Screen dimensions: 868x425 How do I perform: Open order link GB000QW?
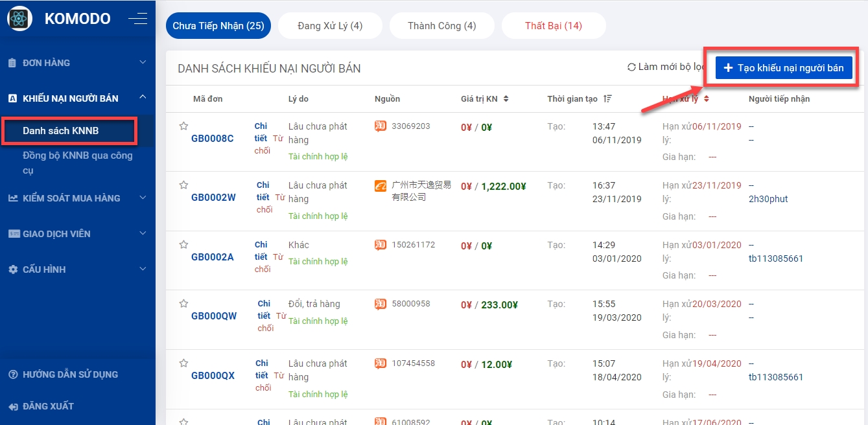coord(214,316)
